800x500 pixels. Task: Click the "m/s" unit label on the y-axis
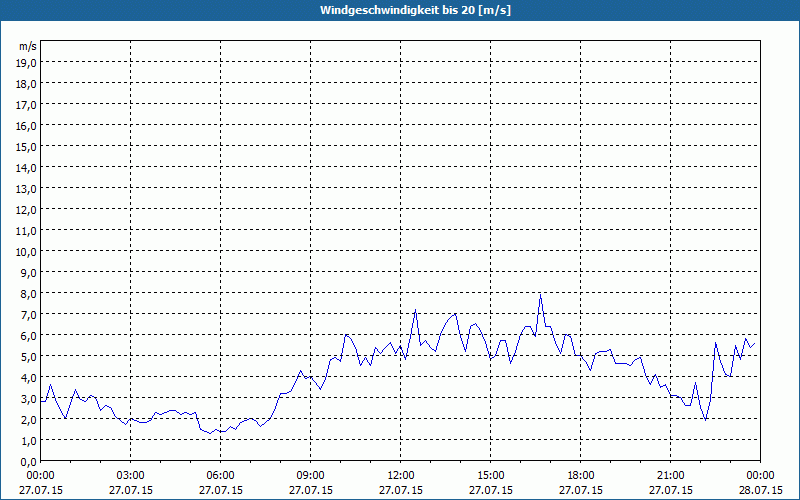click(x=28, y=46)
